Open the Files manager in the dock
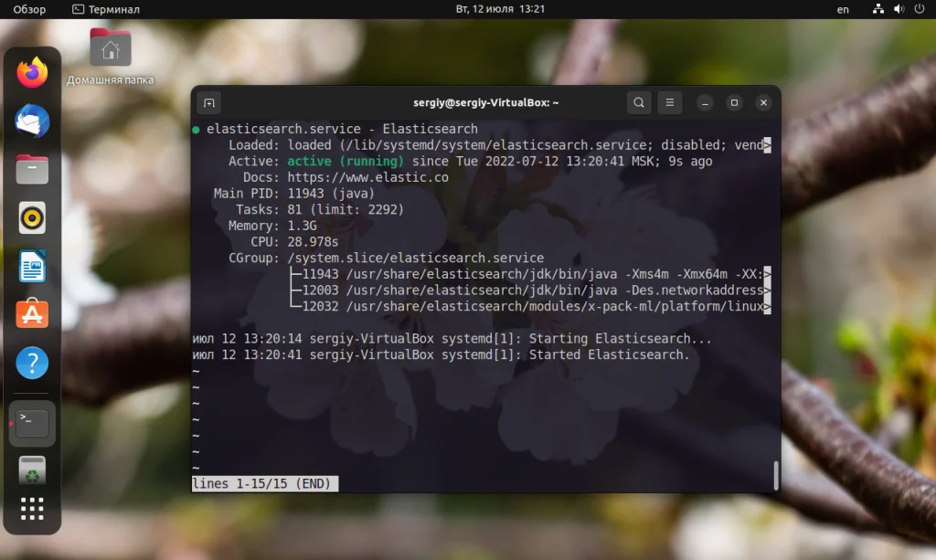The width and height of the screenshot is (936, 560). click(31, 169)
